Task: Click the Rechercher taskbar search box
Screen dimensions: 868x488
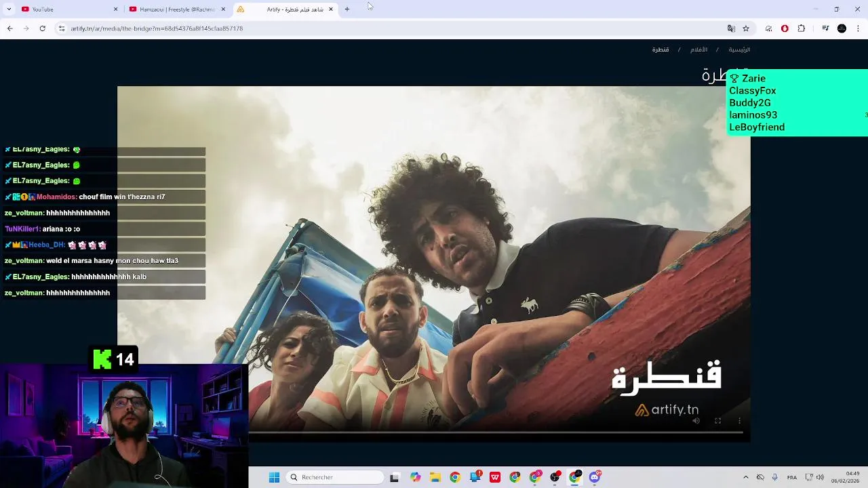Action: click(x=335, y=477)
